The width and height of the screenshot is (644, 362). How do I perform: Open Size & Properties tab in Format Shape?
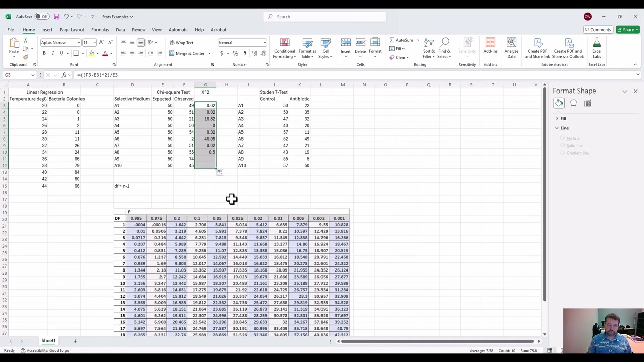[587, 103]
